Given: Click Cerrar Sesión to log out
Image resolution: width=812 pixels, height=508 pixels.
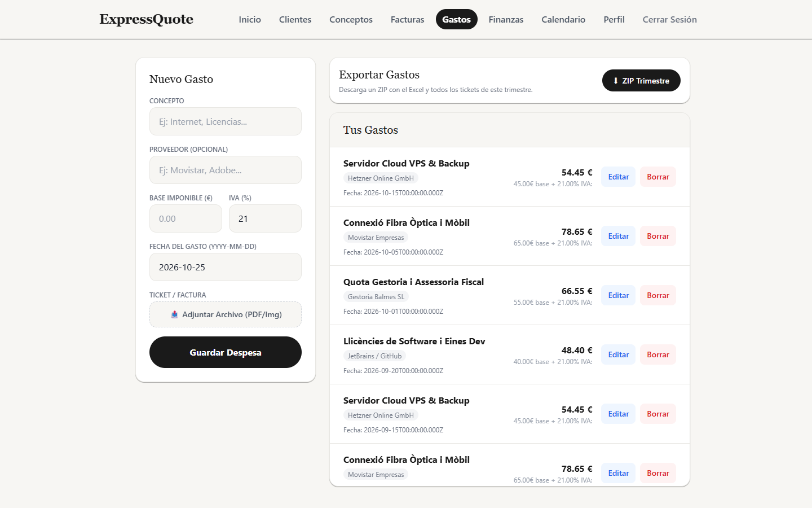Looking at the screenshot, I should click(x=670, y=19).
